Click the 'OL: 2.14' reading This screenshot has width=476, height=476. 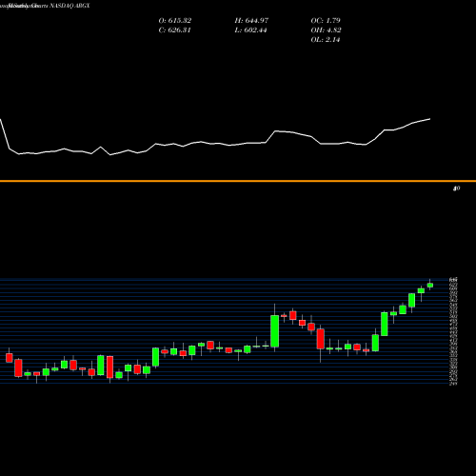pyautogui.click(x=326, y=40)
